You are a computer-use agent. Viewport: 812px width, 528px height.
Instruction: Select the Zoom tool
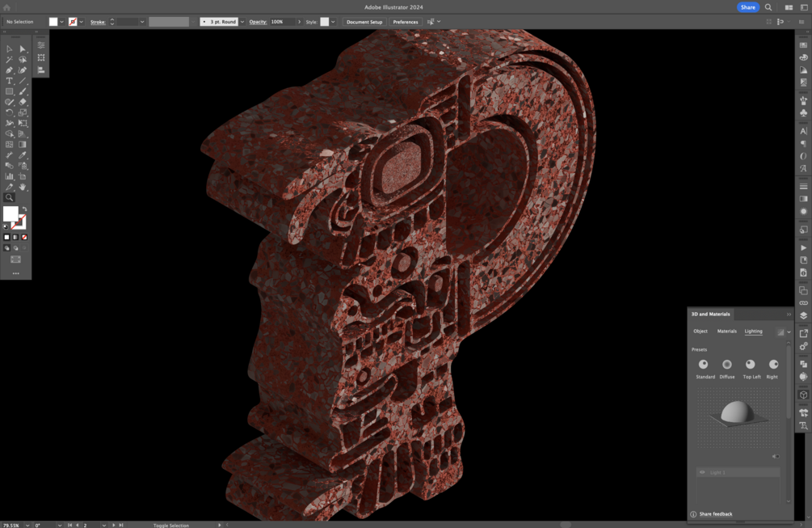(10, 197)
